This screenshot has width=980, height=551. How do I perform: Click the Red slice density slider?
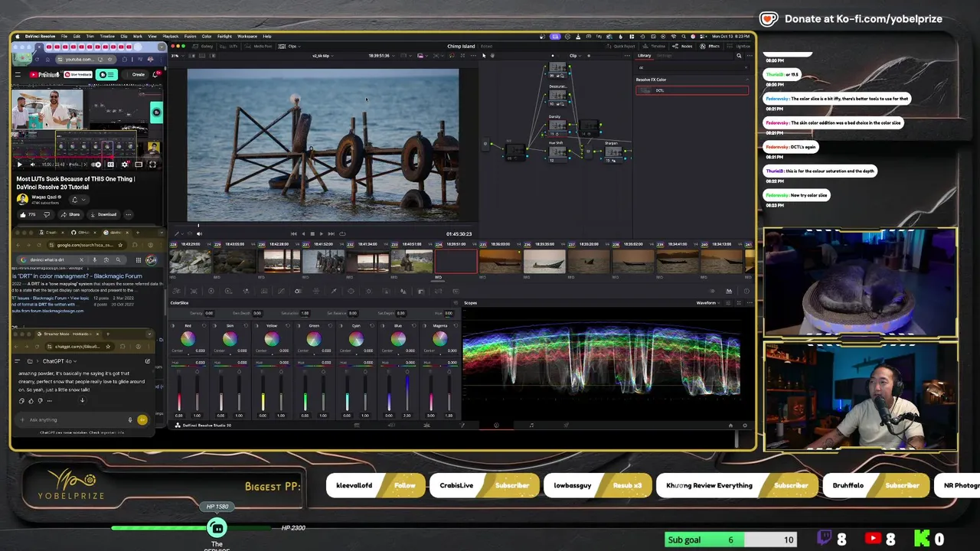(179, 393)
